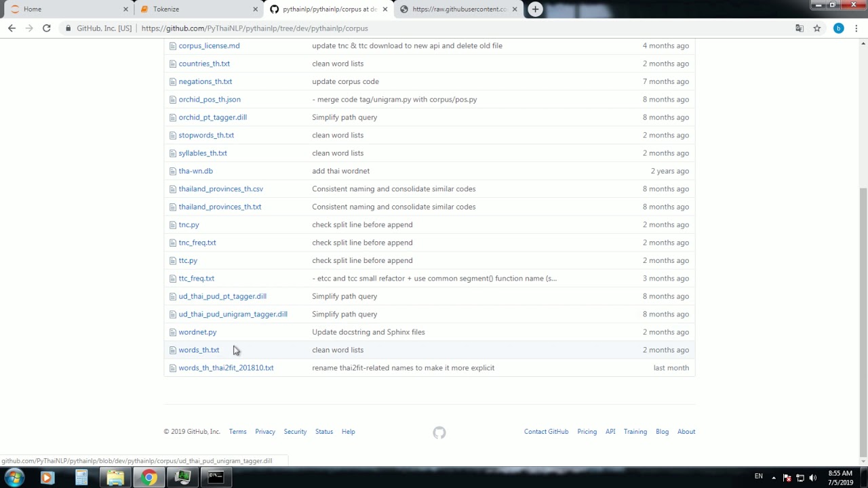
Task: Open ud_thai_pud_pt_tagger.dill file
Action: coord(222,296)
